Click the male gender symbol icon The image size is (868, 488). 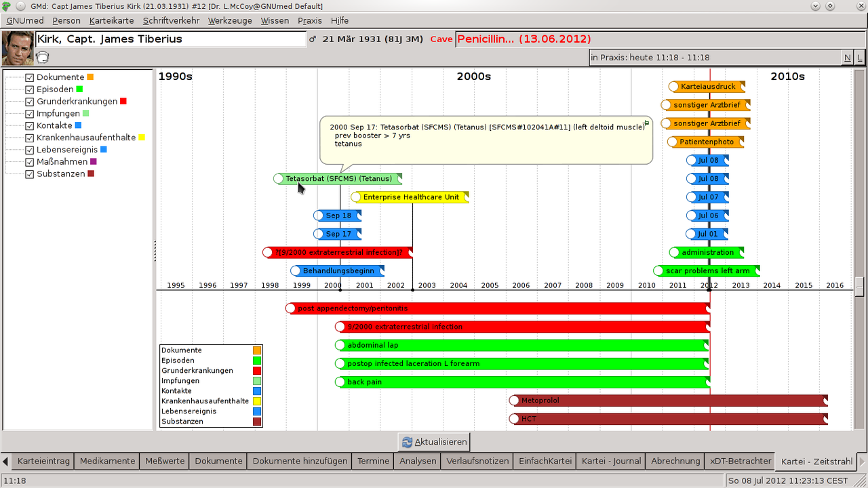313,39
